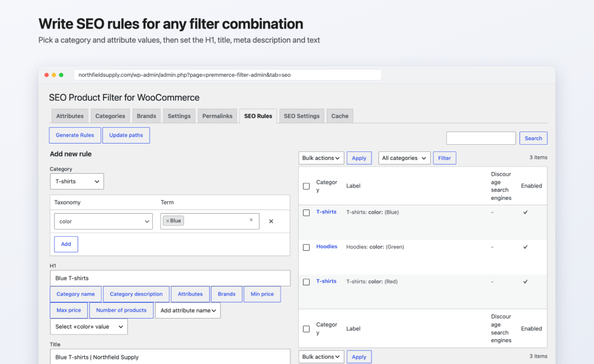Screen dimensions: 594x364
Task: Click the enabled checkmark in Red rule row
Action: coord(526,282)
